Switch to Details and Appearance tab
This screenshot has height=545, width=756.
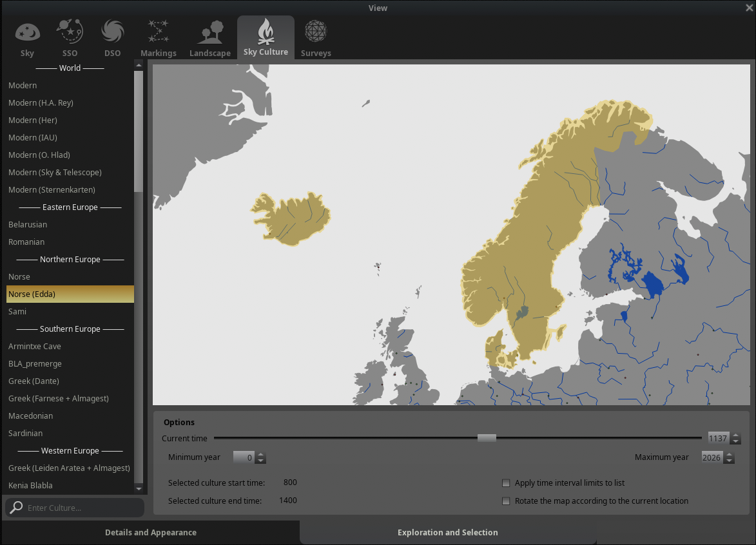point(150,532)
